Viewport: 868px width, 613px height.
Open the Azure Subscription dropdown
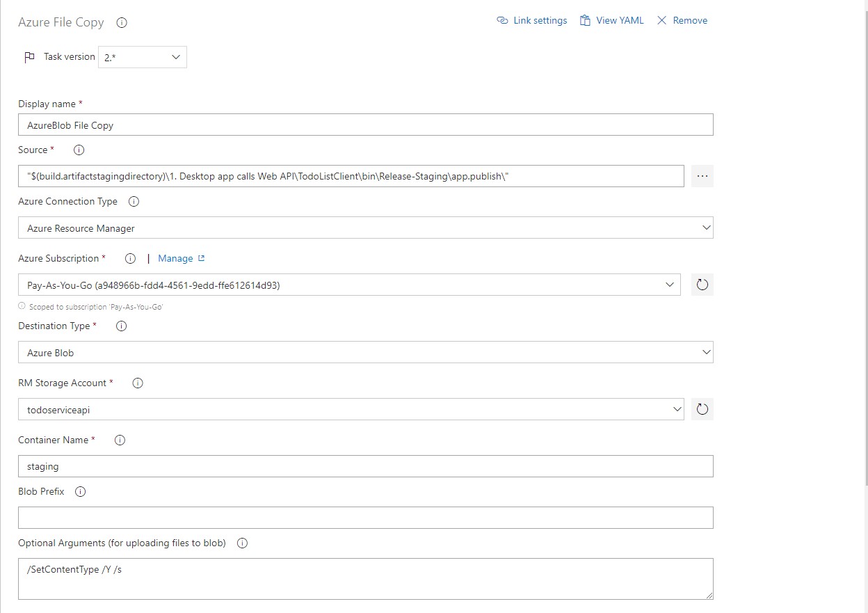coord(348,285)
